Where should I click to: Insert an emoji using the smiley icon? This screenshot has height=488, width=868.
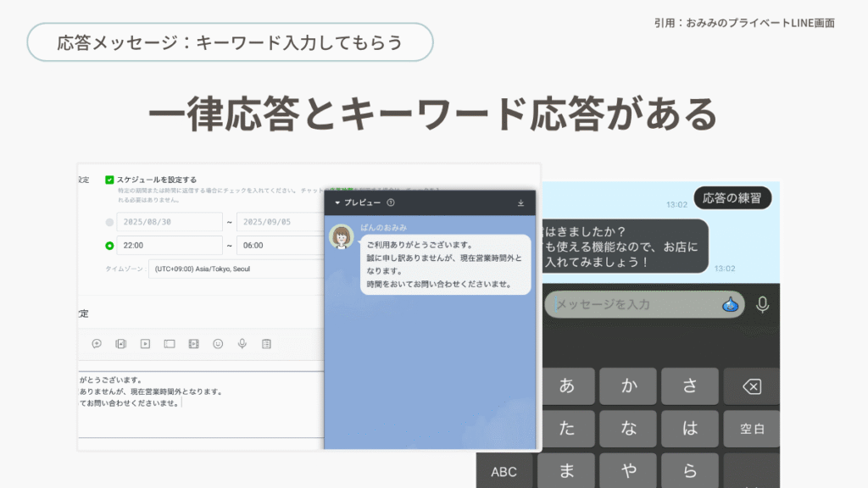click(218, 343)
